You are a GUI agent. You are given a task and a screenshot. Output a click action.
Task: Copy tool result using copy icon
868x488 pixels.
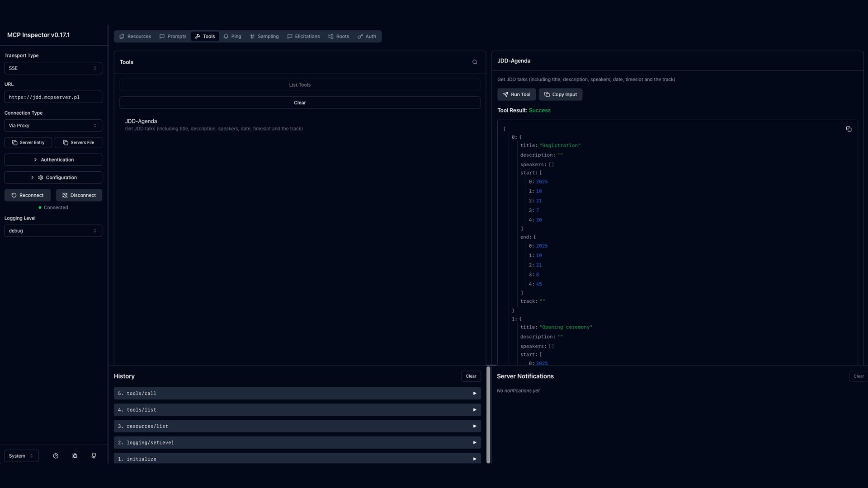[x=849, y=129]
